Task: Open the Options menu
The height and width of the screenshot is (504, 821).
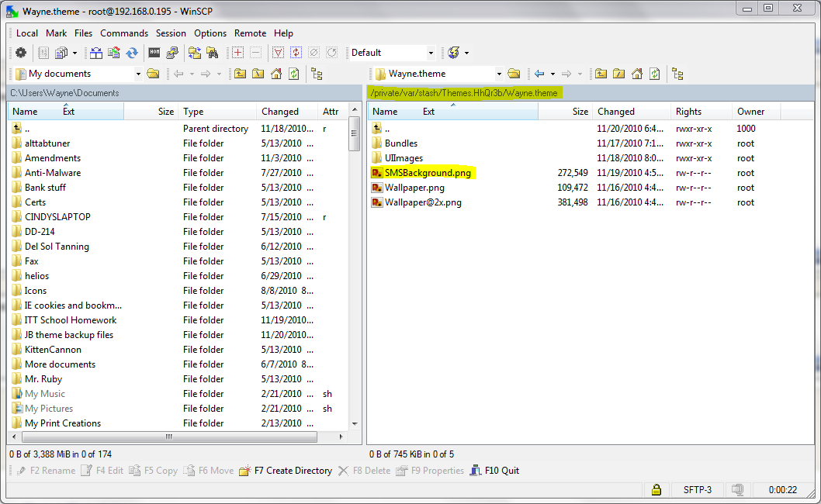Action: click(x=210, y=33)
